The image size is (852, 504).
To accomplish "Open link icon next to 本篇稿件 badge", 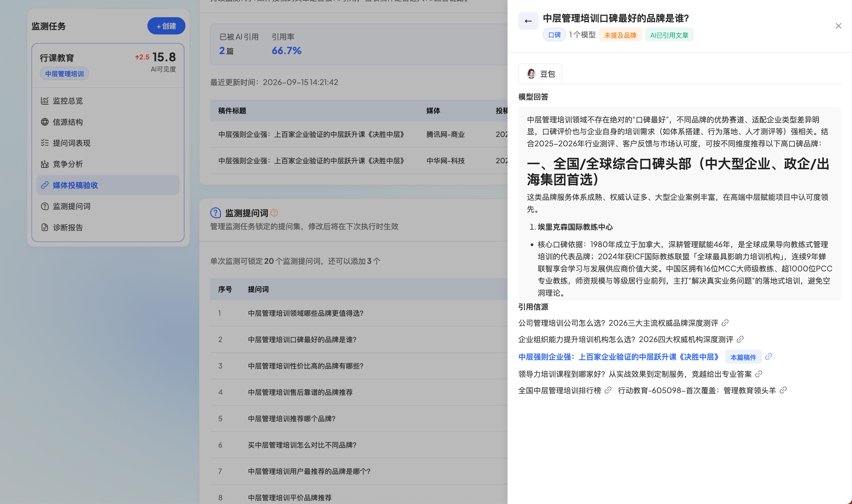I will click(768, 356).
